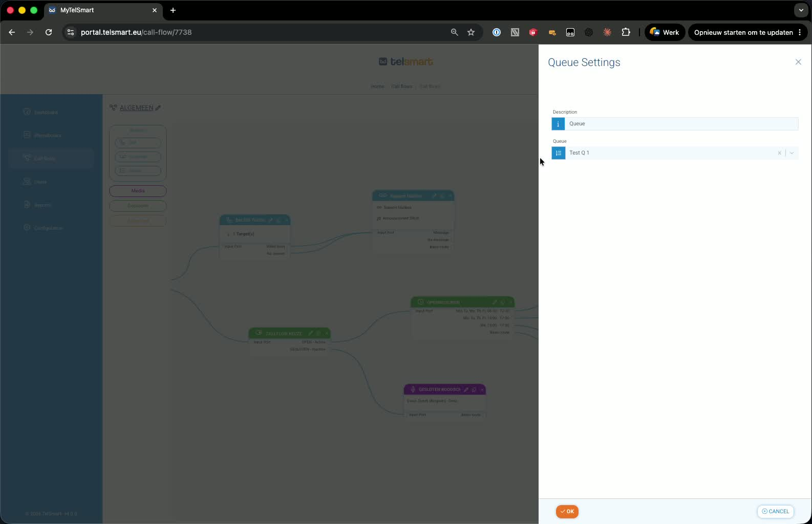
Task: Click 'Opnieuw starten om te updaten' button
Action: (743, 32)
